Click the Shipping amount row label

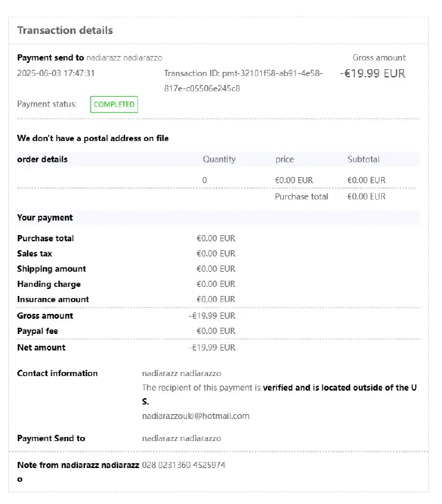pos(51,269)
